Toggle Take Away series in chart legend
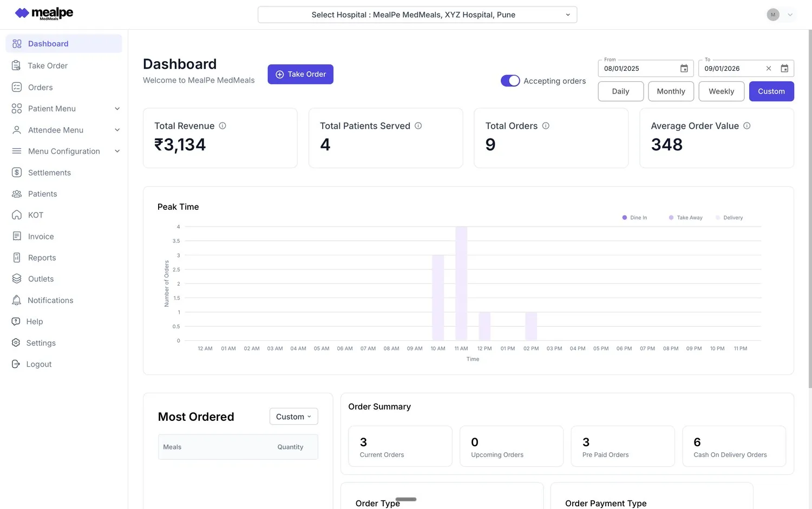 coord(685,217)
